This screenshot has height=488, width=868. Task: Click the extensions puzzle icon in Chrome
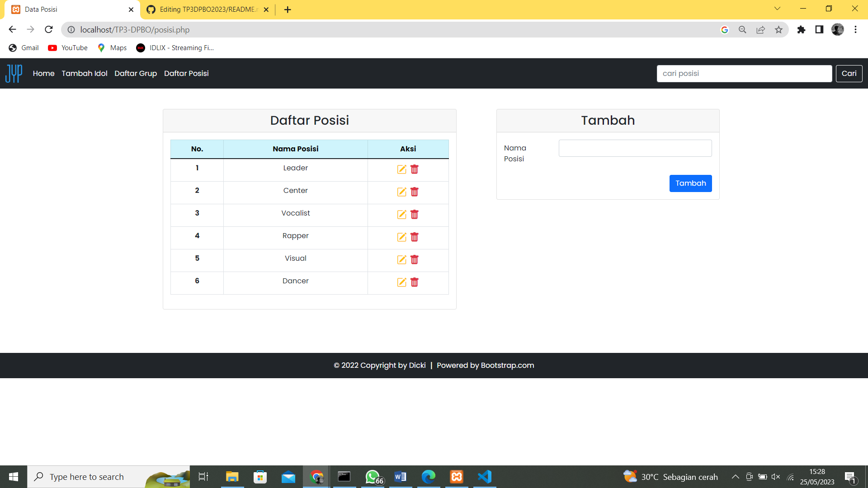[x=802, y=29]
